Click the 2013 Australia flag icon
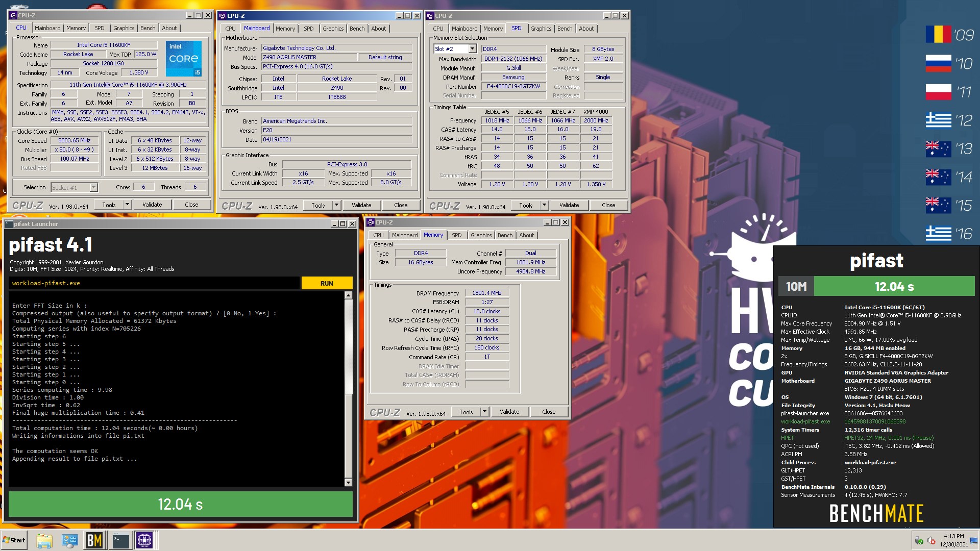 (x=938, y=148)
